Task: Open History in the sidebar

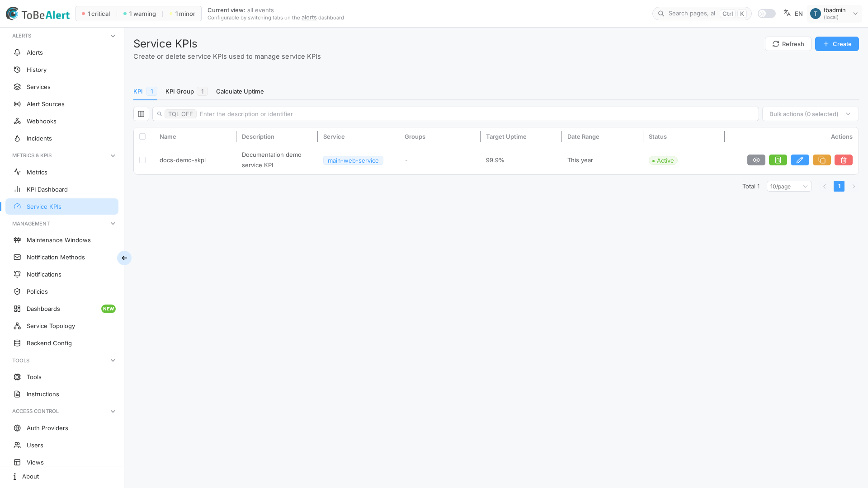Action: point(62,70)
